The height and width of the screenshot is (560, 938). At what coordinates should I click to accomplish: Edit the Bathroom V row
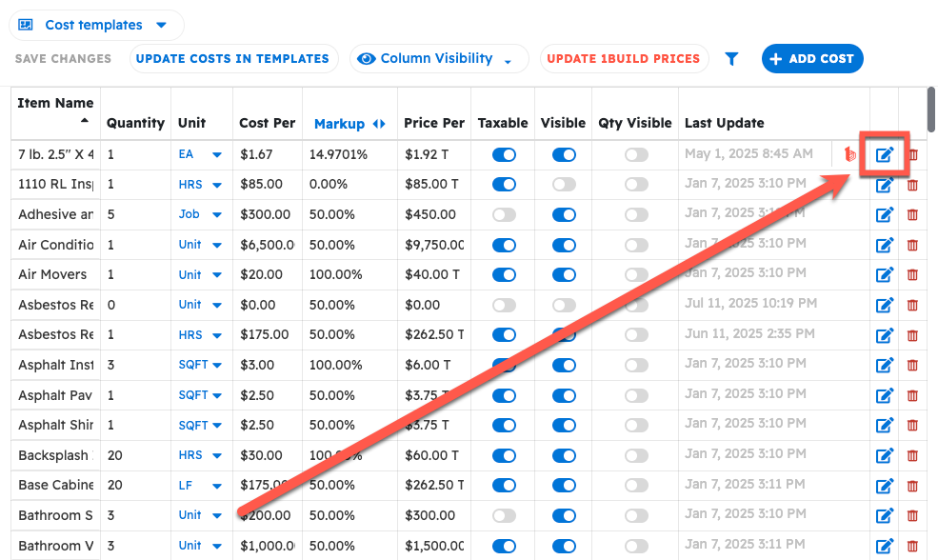pos(885,546)
